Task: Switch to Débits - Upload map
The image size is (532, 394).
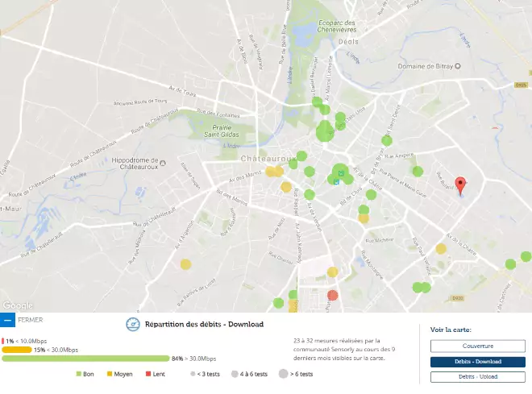Action: coord(478,377)
